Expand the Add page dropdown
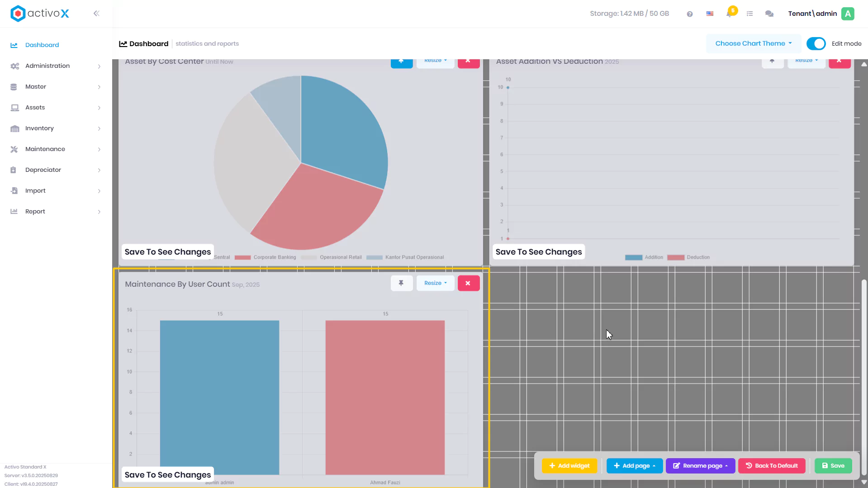The height and width of the screenshot is (488, 868). (634, 466)
